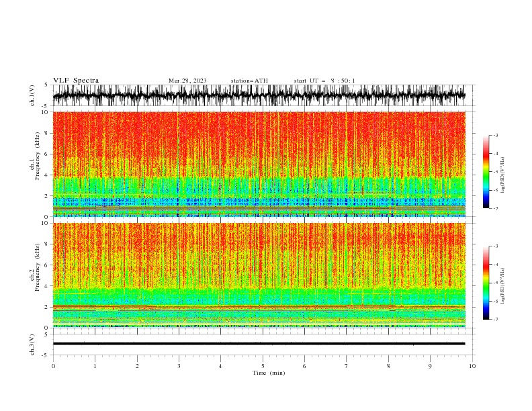This screenshot has height=411, width=532.
Task: Click the "10" kHz tick of ch.2 spectrogram
Action: tap(46, 223)
